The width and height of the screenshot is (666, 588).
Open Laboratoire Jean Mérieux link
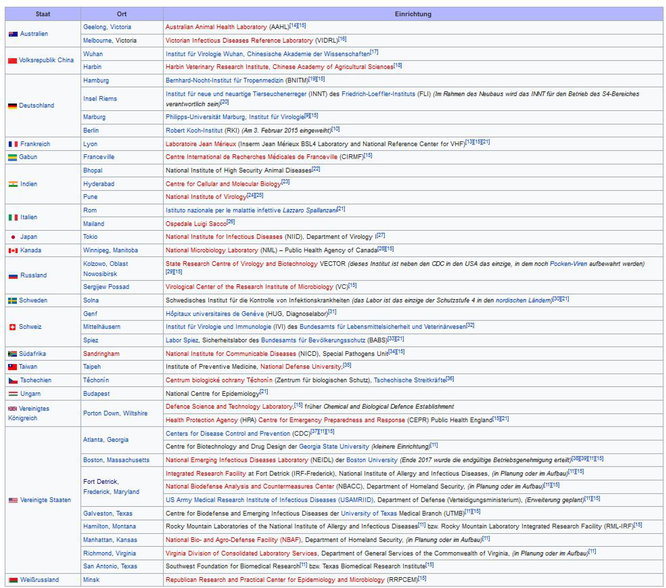pos(201,144)
